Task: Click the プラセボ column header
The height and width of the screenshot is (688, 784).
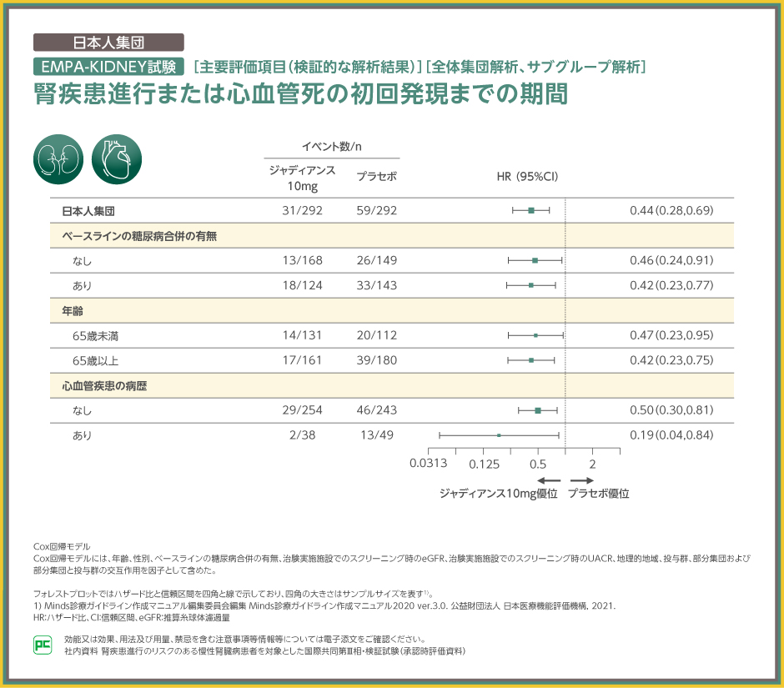Action: pyautogui.click(x=376, y=177)
